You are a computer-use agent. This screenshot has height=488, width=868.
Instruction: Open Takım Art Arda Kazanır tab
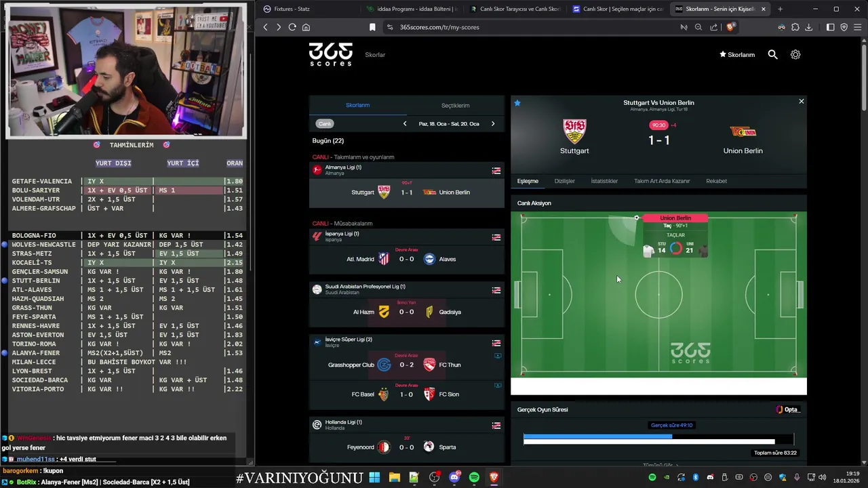[x=662, y=181]
